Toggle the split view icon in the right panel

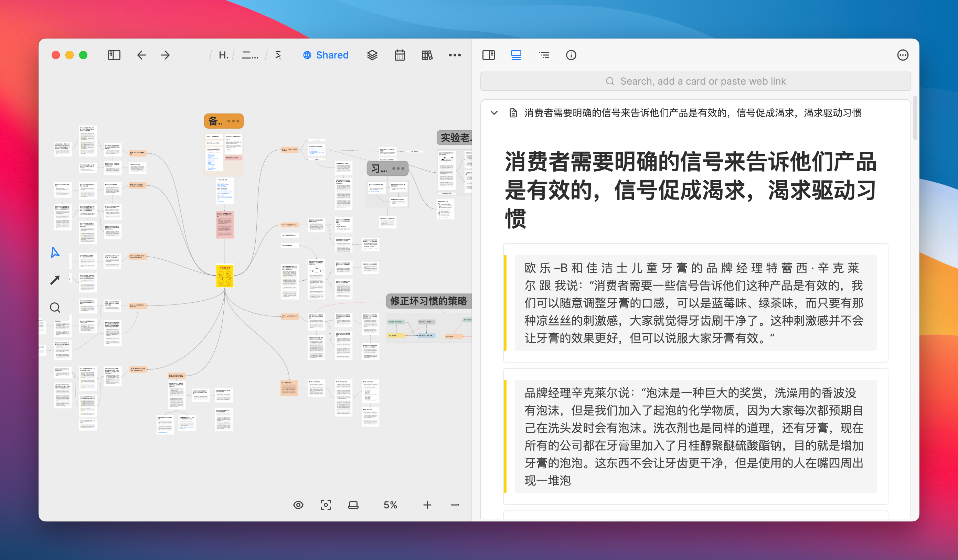[x=489, y=55]
